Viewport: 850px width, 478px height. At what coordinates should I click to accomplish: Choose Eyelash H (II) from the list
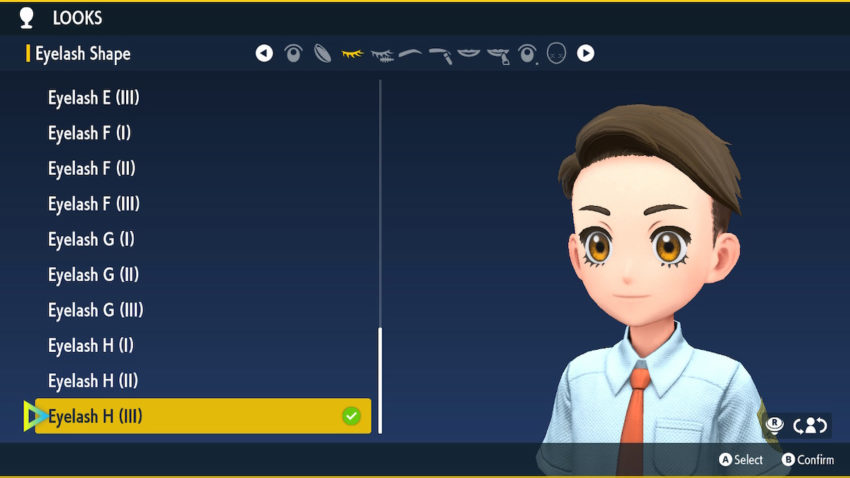pos(93,381)
